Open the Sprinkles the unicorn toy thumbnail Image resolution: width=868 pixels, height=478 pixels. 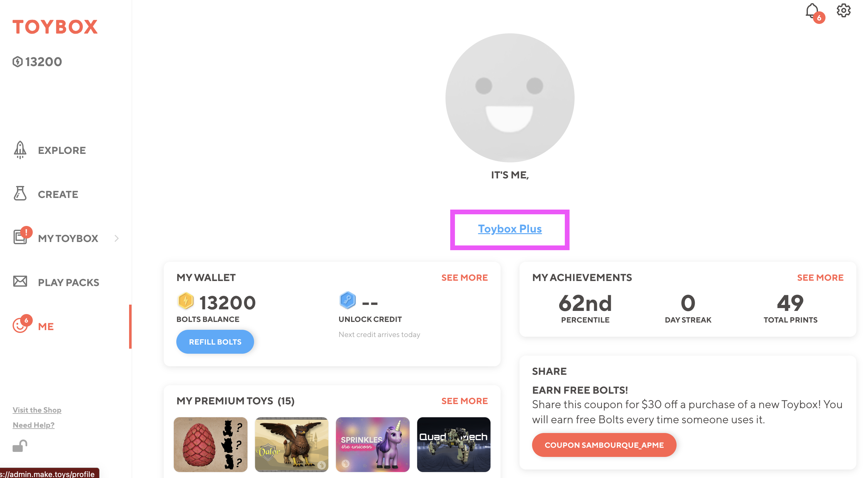pyautogui.click(x=372, y=444)
